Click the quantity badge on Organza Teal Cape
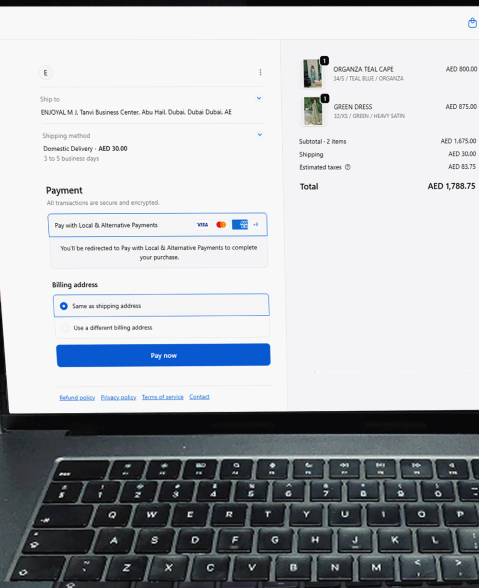Image resolution: width=479 pixels, height=588 pixels. [x=324, y=60]
